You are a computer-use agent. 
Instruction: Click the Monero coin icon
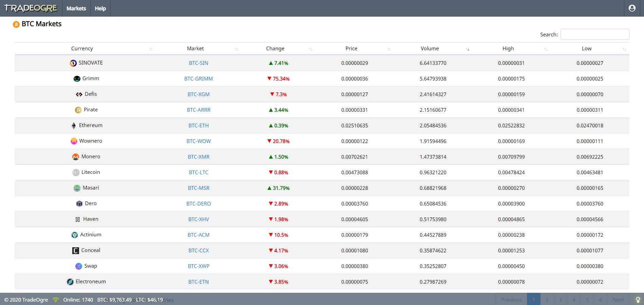point(76,157)
